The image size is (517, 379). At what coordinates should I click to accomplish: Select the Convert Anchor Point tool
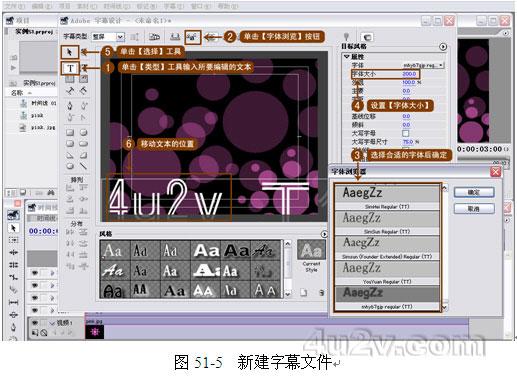pyautogui.click(x=83, y=117)
